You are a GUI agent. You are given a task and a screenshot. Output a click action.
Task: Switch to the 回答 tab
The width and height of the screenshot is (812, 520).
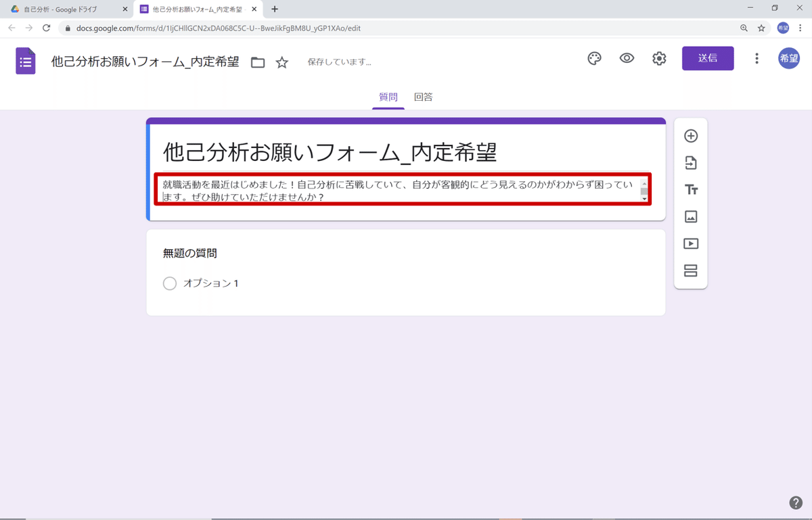424,97
